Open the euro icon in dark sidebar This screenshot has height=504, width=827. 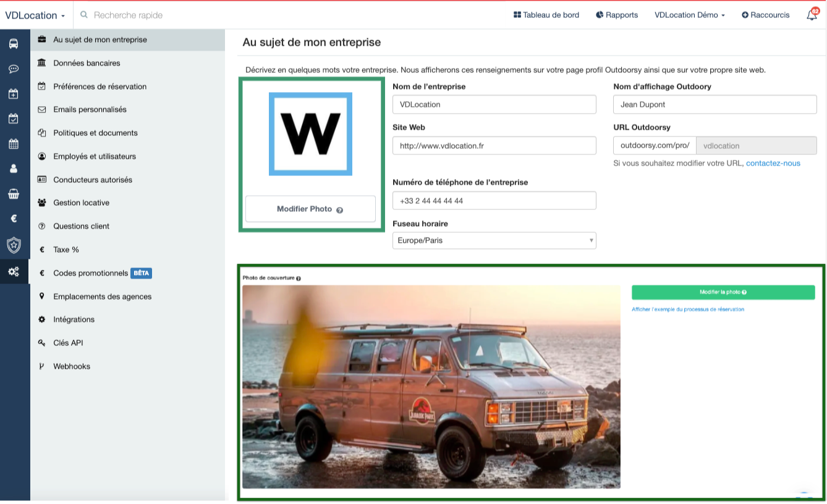[14, 219]
